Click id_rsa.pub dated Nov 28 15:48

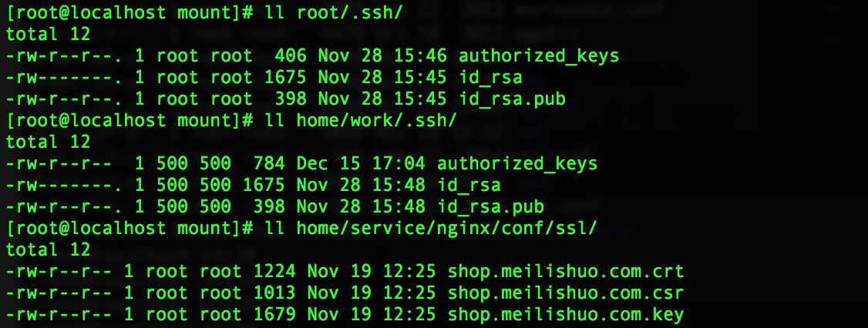(x=490, y=207)
